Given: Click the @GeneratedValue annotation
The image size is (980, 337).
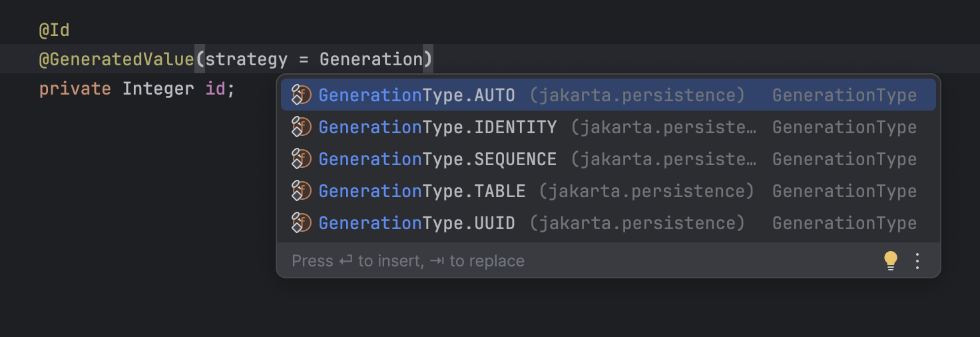Looking at the screenshot, I should tap(117, 59).
